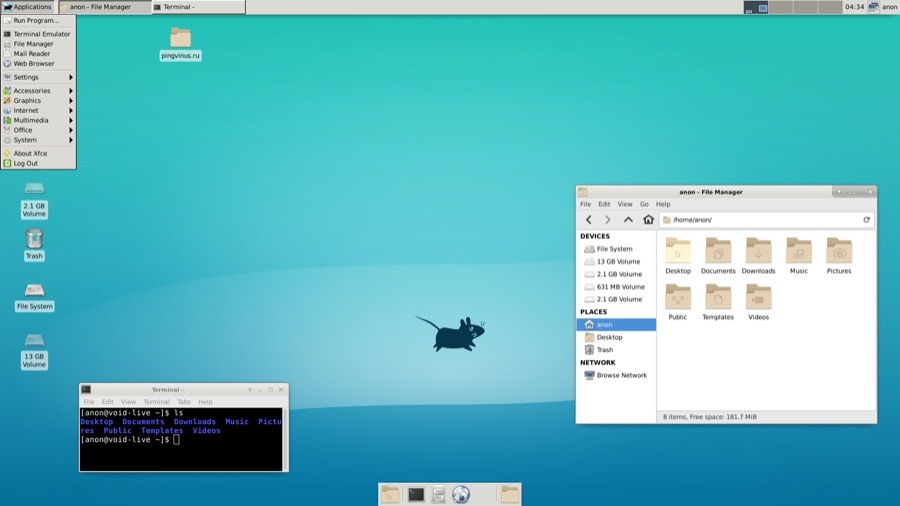Choose About Xfce in the Applications menu
Image resolution: width=900 pixels, height=506 pixels.
[38, 153]
